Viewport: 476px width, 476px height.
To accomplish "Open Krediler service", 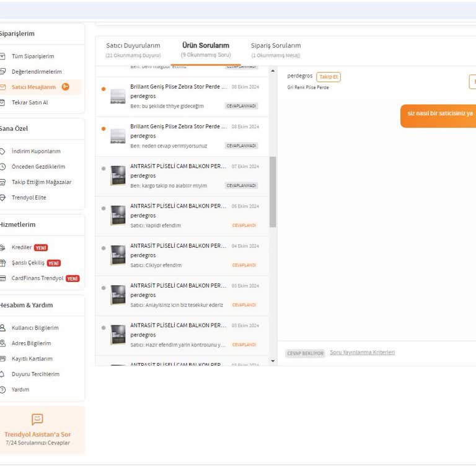I will (22, 247).
